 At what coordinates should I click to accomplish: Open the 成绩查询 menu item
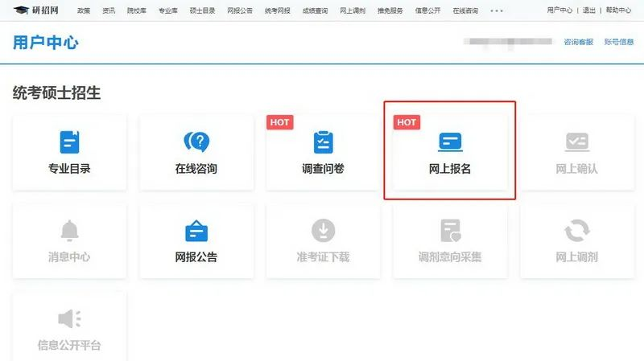tap(315, 10)
